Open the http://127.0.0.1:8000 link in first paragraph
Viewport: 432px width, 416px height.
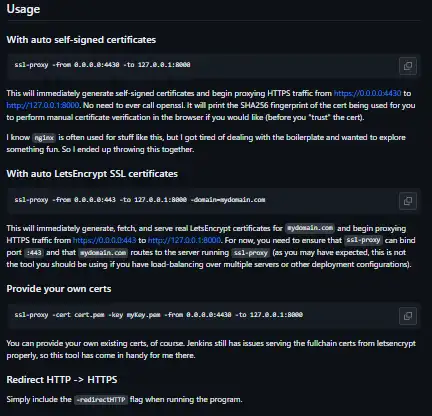click(x=43, y=105)
